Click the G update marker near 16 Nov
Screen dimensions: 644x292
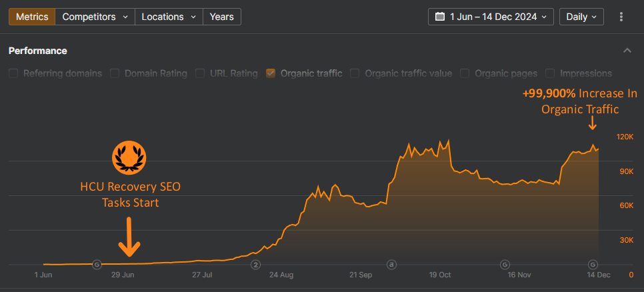coord(505,264)
